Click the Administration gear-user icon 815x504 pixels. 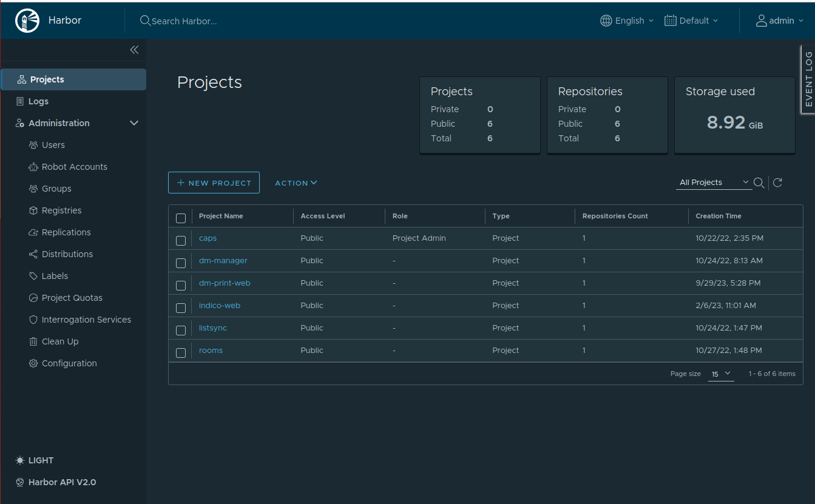[x=20, y=123]
